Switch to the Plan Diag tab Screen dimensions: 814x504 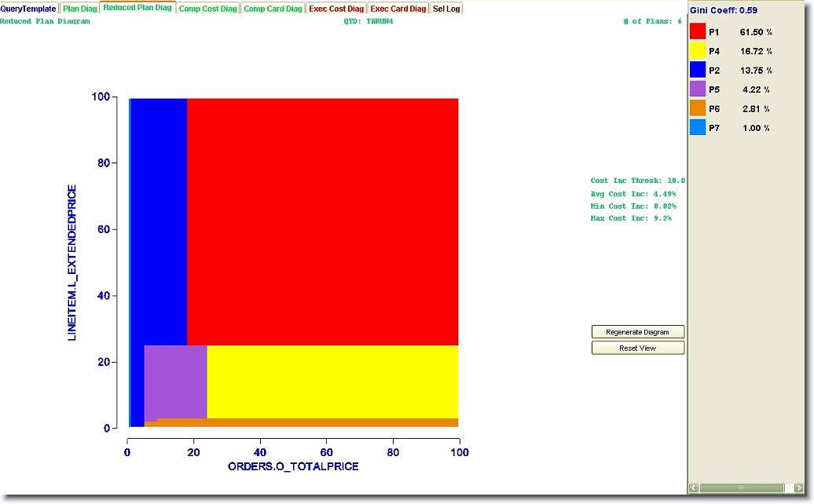80,9
